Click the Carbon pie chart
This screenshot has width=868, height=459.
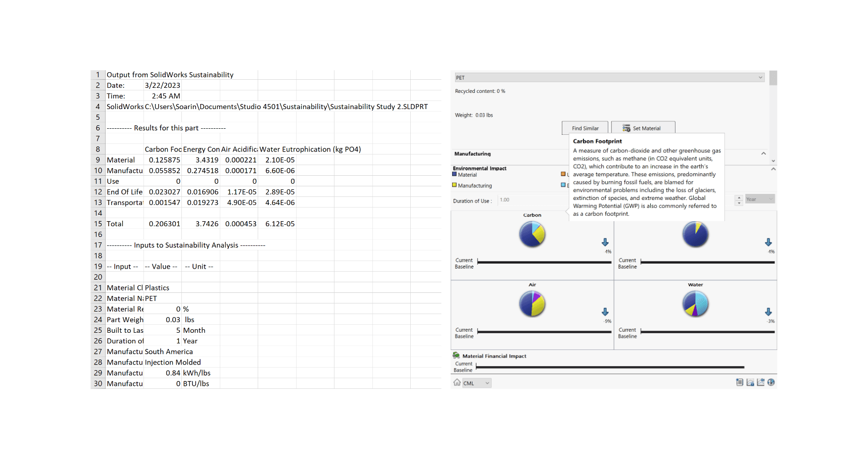pyautogui.click(x=533, y=234)
